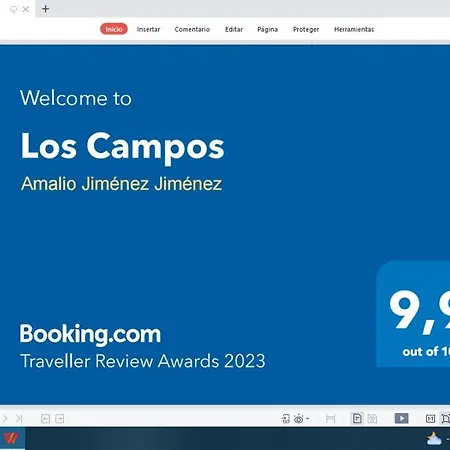Open a new tab with plus button
The width and height of the screenshot is (450, 450).
tap(46, 9)
